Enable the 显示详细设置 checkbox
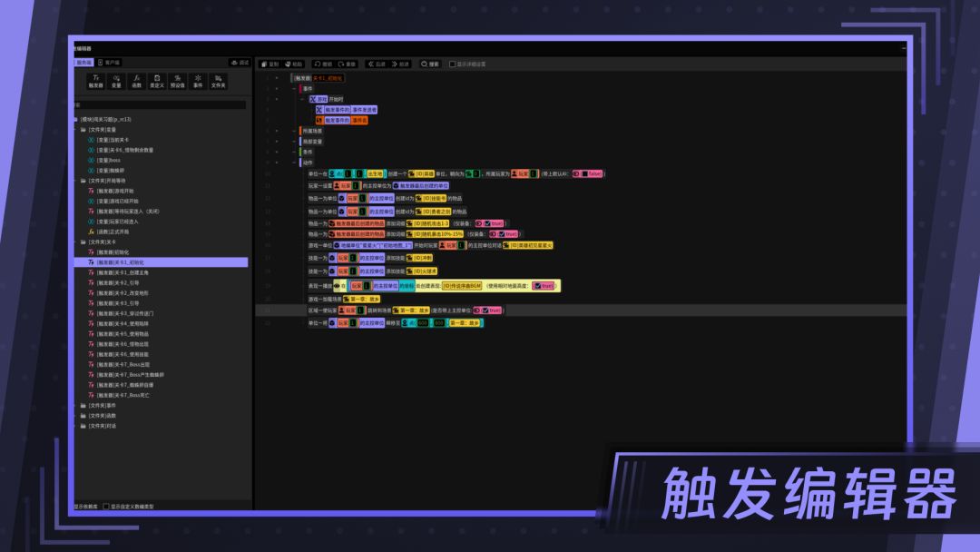 (x=451, y=64)
